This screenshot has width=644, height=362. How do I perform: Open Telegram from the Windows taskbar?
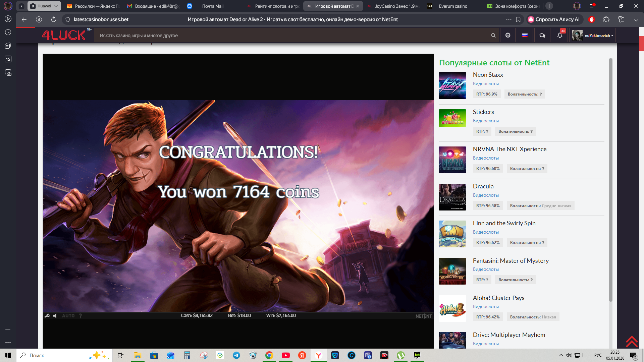pos(236,355)
